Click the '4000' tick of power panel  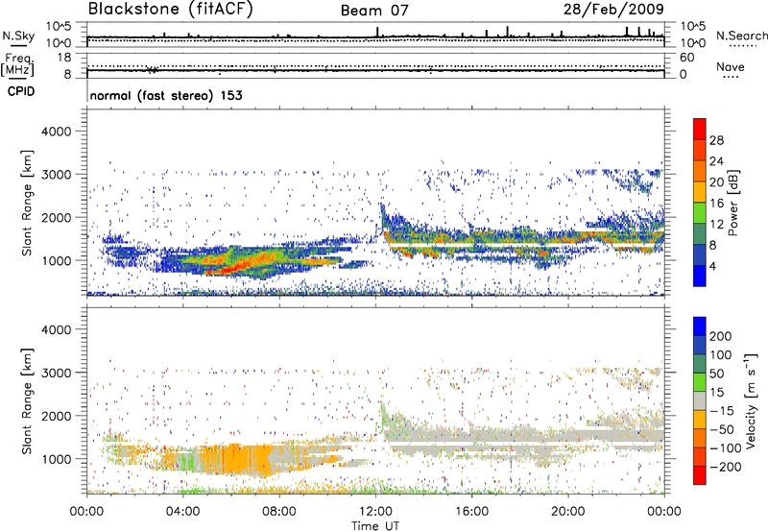(56, 132)
